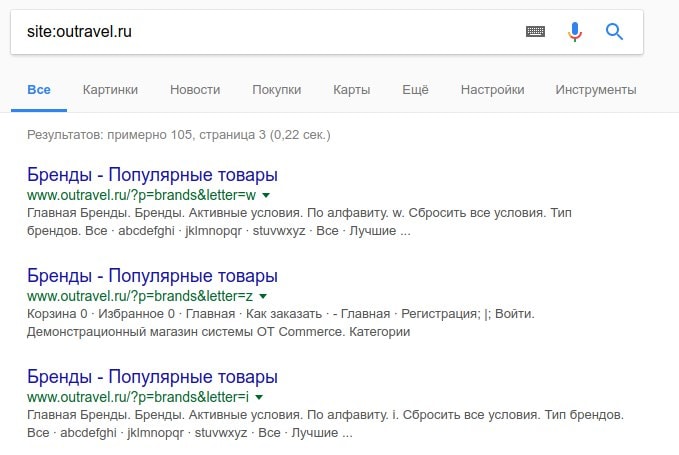The image size is (679, 455).
Task: Open the Ещё menu
Action: click(x=415, y=90)
